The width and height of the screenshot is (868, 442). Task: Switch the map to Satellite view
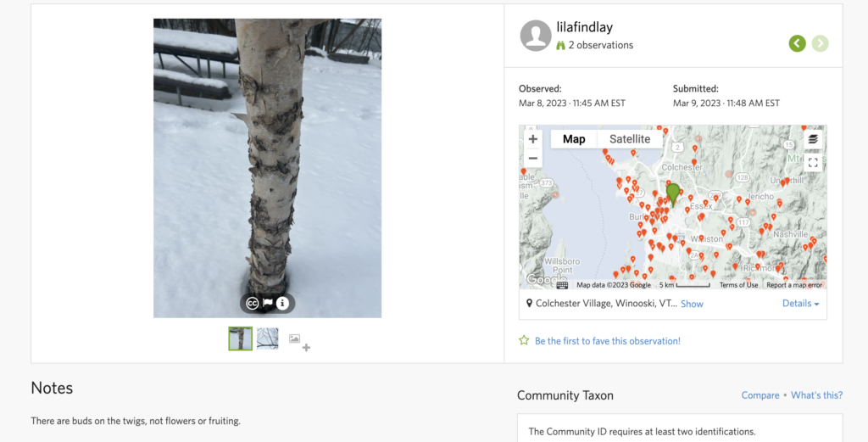(x=630, y=139)
